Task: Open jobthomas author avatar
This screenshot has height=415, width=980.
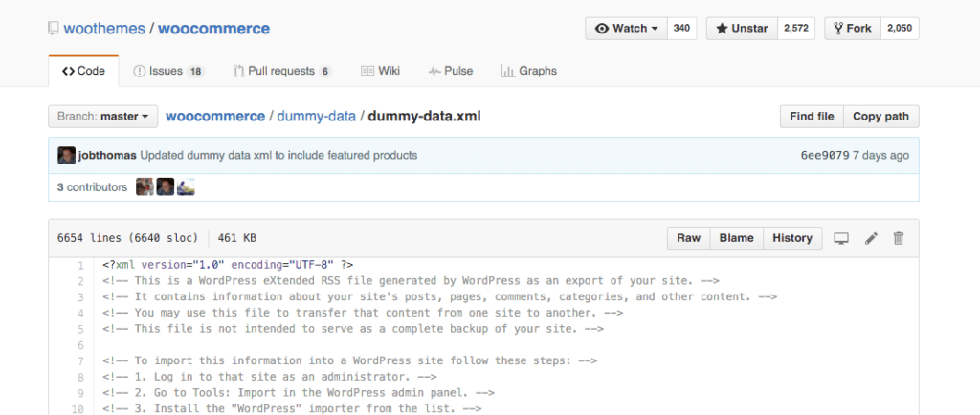Action: 66,156
